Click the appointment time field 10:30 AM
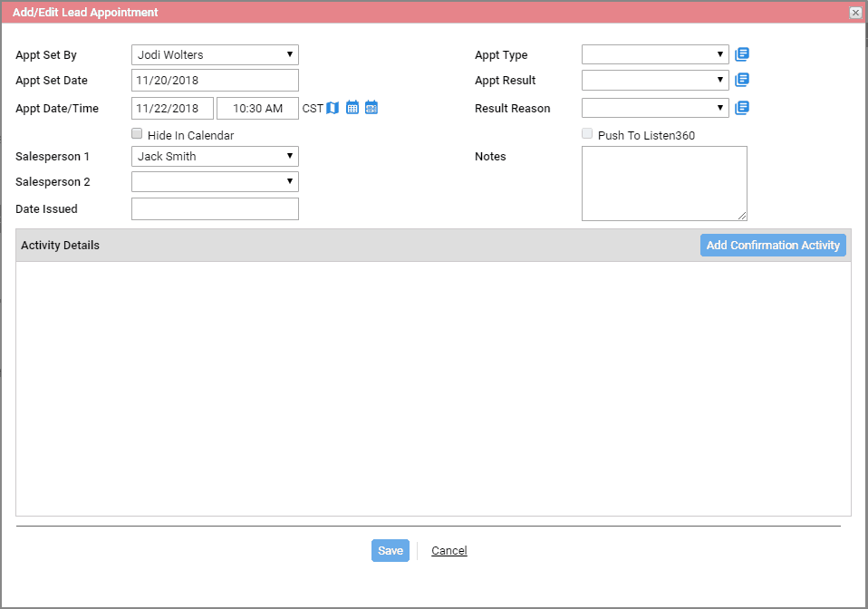The height and width of the screenshot is (609, 868). pyautogui.click(x=257, y=109)
